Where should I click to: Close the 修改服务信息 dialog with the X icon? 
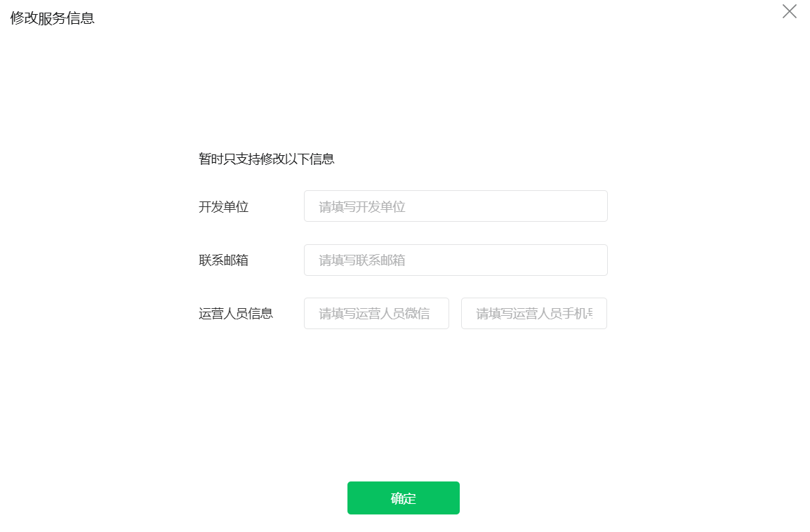pyautogui.click(x=789, y=11)
